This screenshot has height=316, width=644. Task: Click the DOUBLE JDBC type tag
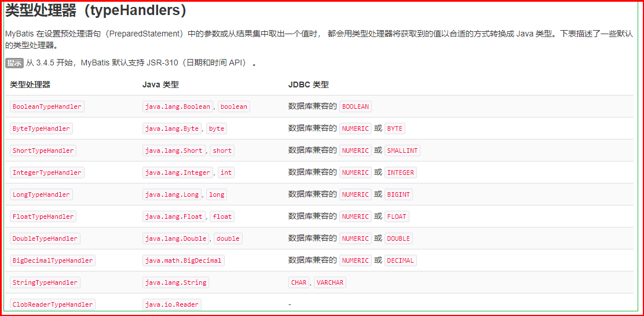[398, 238]
